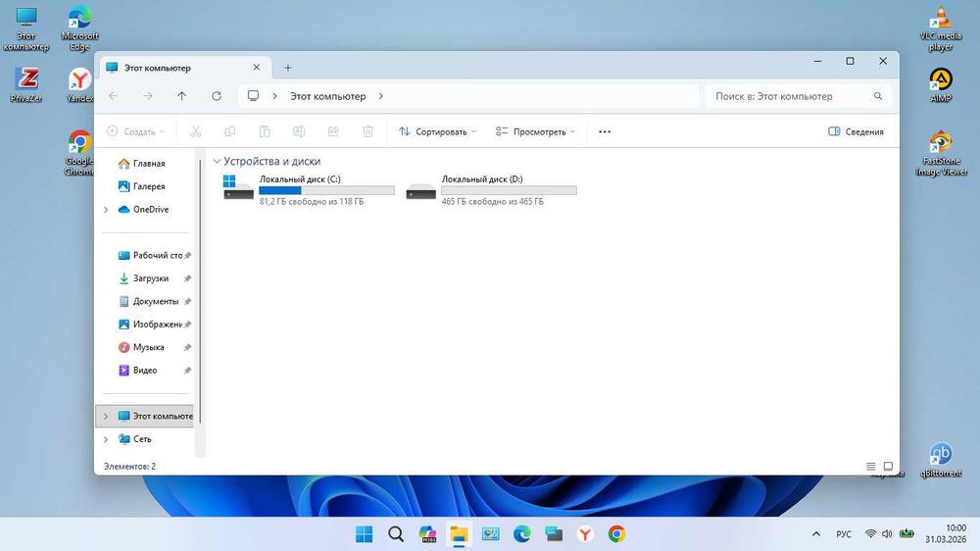Click the search magnifier icon
Screen dimensions: 980x551
877,96
